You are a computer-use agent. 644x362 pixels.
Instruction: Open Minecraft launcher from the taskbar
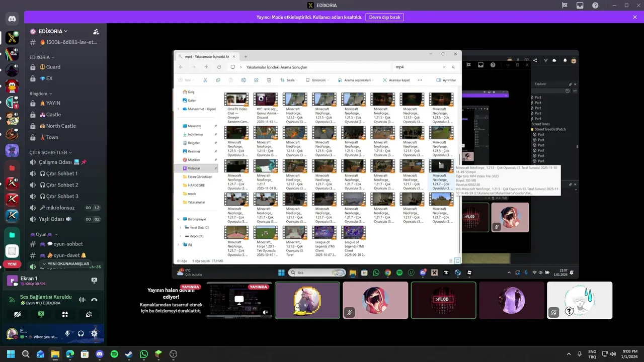click(x=158, y=354)
